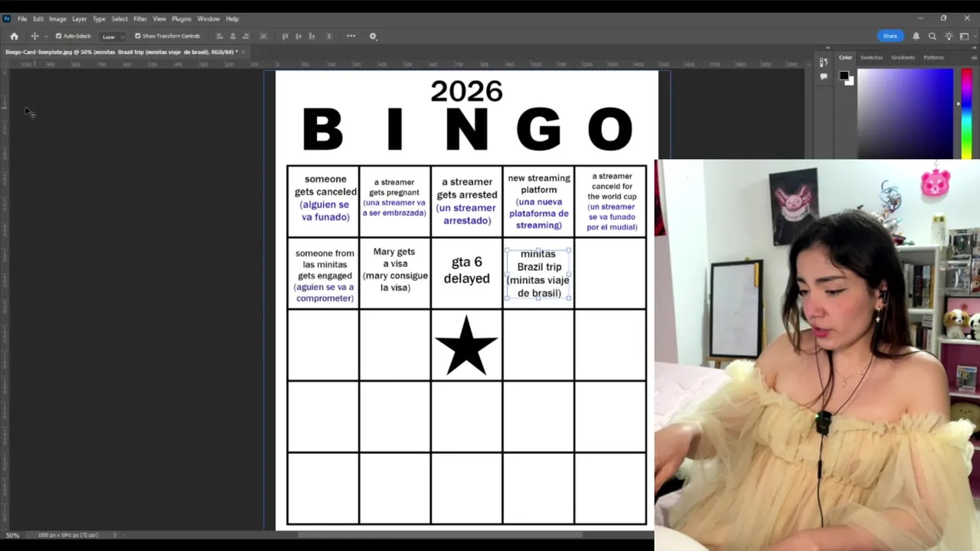Image resolution: width=980 pixels, height=551 pixels.
Task: Click the blue Share button
Action: point(890,36)
